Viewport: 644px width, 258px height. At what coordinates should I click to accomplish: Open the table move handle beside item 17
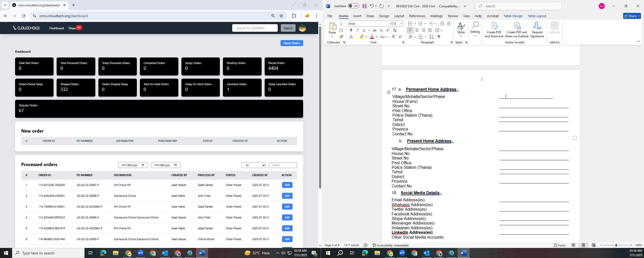pos(389,92)
